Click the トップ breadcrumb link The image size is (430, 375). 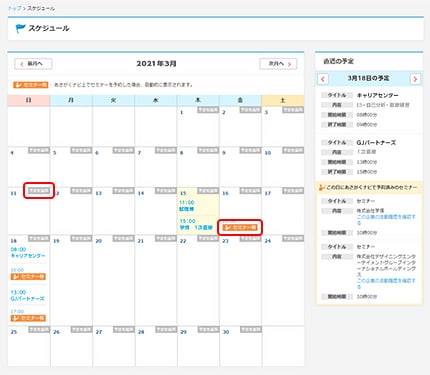(x=14, y=8)
